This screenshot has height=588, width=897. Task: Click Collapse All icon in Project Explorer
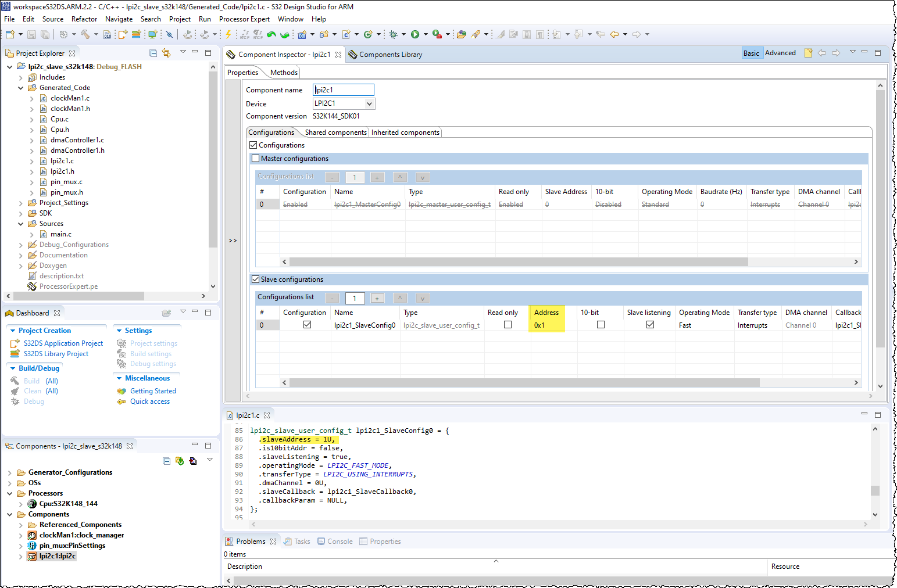point(153,53)
